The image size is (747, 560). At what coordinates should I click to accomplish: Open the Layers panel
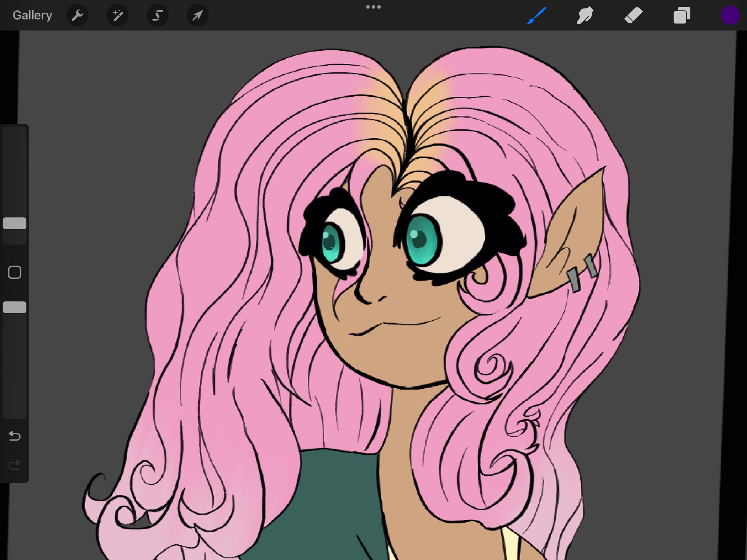682,15
